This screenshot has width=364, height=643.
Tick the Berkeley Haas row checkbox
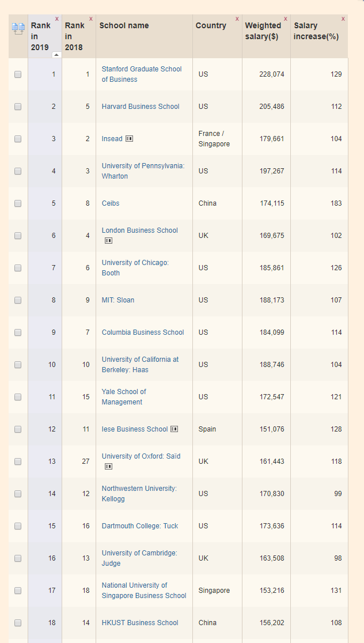18,365
